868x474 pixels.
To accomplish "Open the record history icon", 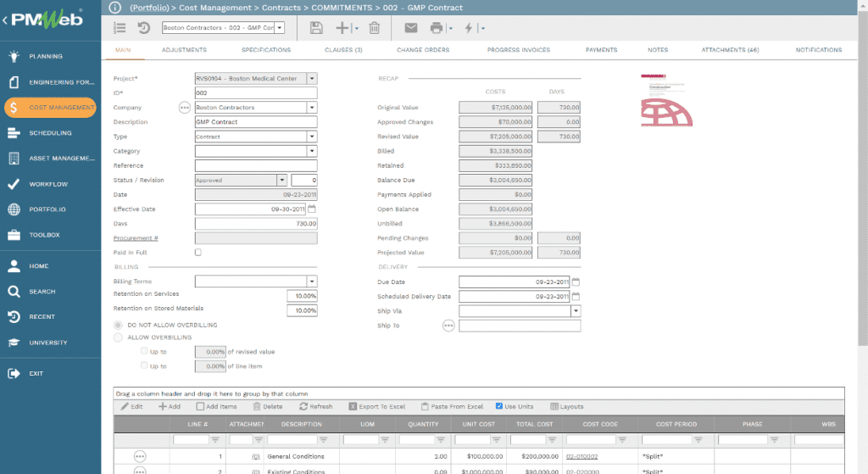I will click(144, 28).
